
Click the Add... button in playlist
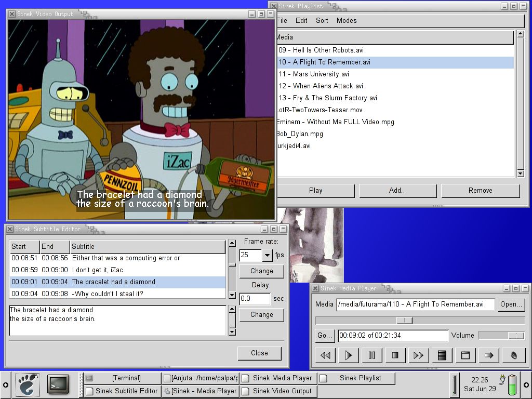[x=398, y=191]
